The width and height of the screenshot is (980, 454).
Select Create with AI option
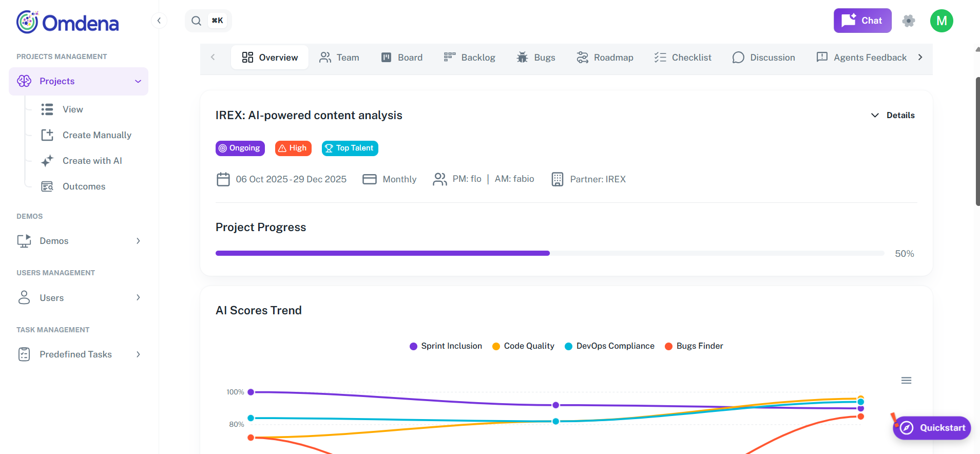(92, 161)
